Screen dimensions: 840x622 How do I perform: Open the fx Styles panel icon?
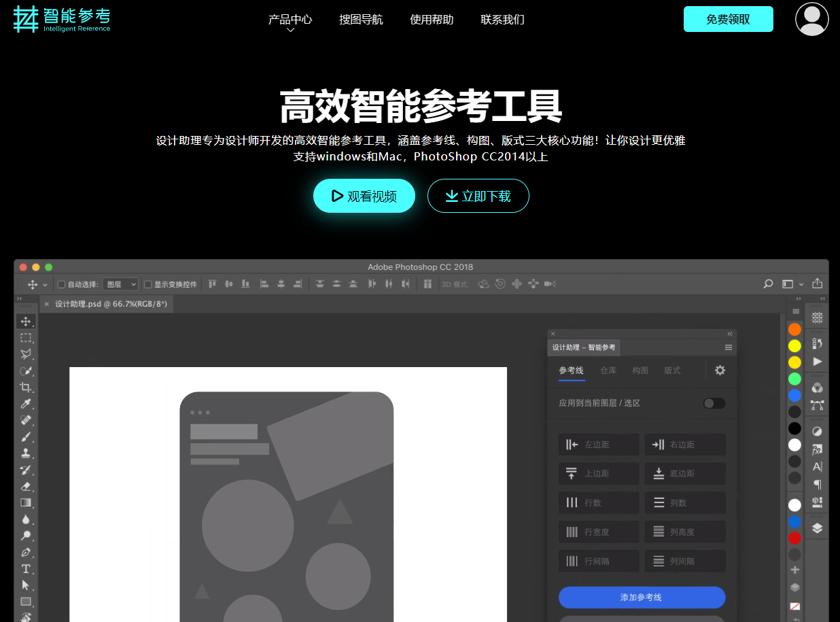coord(817,449)
